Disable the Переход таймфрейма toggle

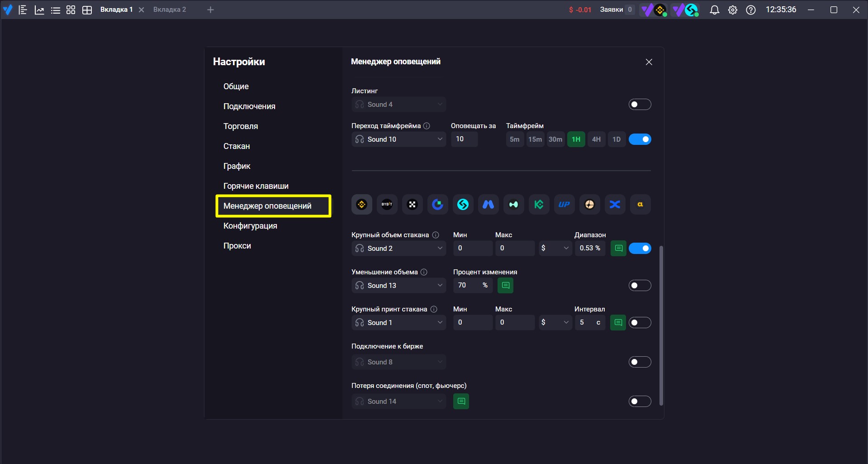(640, 139)
